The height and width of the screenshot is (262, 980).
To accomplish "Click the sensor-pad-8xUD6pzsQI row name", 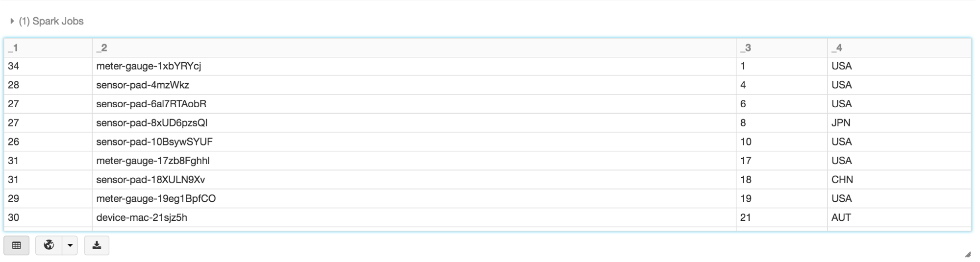I will [x=152, y=123].
